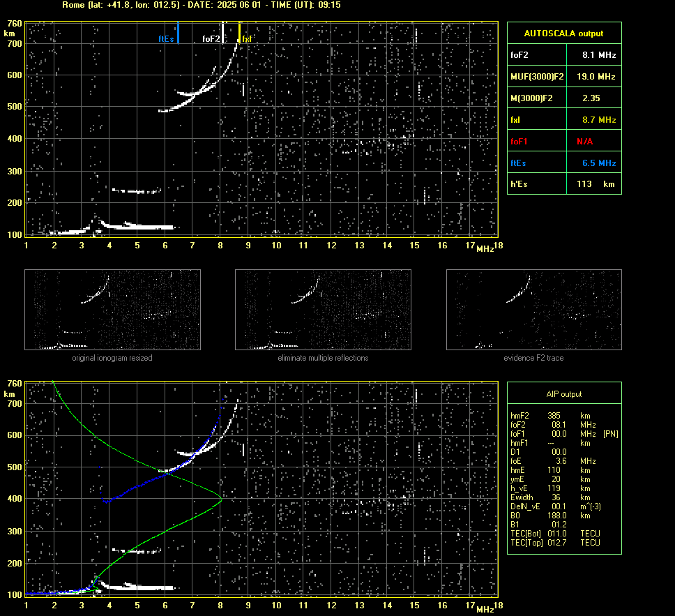Click the evidence F2 trace caption
This screenshot has height=616, width=675.
click(x=534, y=358)
